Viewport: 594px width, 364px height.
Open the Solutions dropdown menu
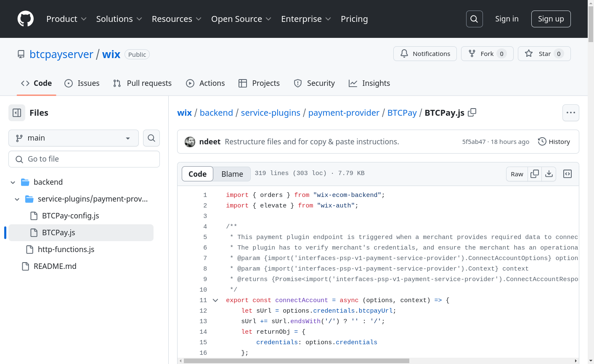click(x=119, y=19)
